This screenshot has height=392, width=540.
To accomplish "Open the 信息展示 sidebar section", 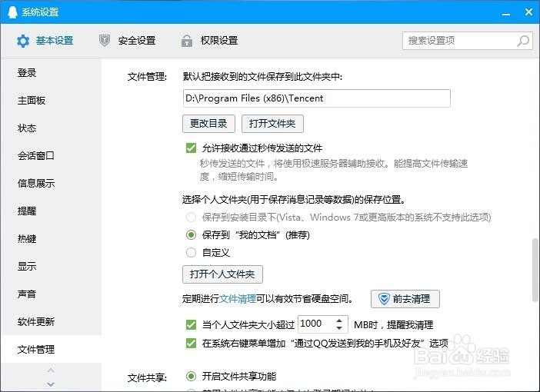I will click(51, 183).
